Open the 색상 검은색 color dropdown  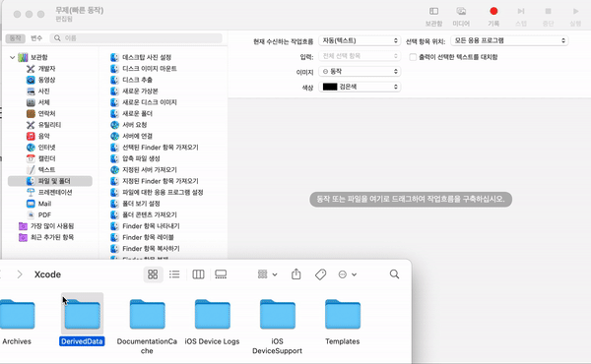point(360,87)
